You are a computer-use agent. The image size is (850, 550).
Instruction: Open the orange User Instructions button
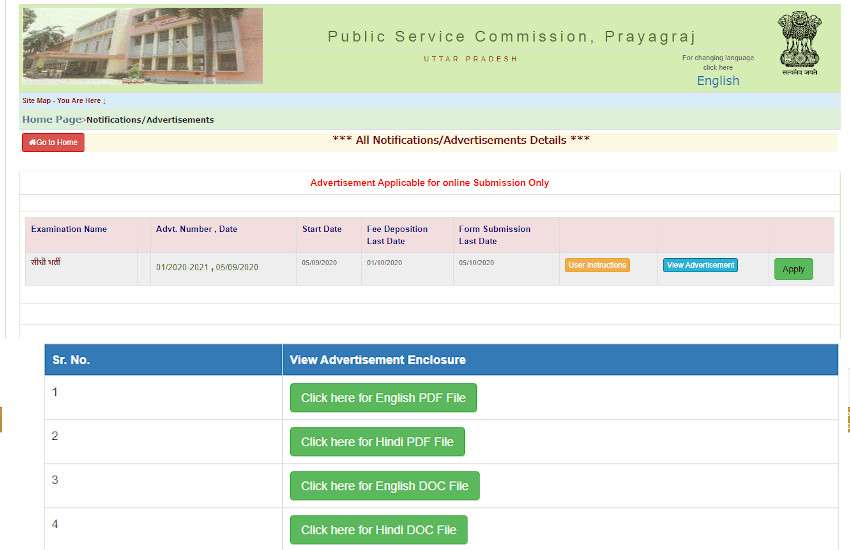[597, 265]
